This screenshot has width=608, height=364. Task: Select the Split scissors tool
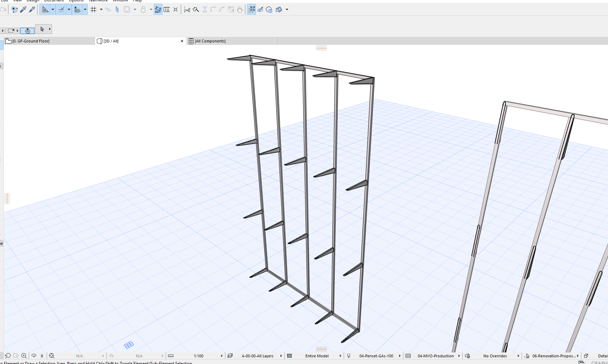point(187,9)
